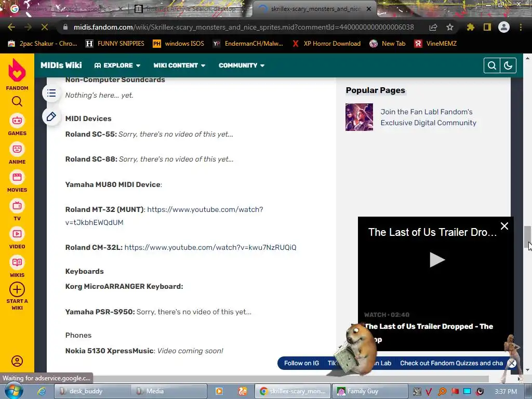Click the Follow on IG banner link
The height and width of the screenshot is (399, 532).
pyautogui.click(x=302, y=363)
